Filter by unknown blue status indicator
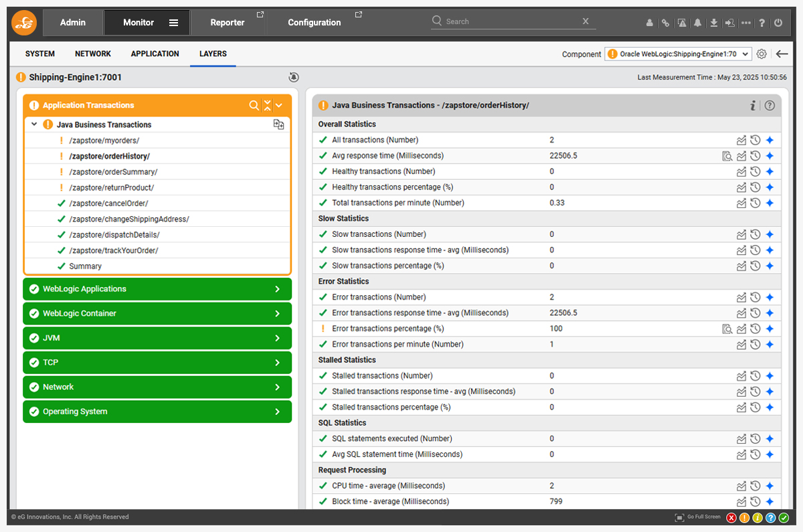 pyautogui.click(x=770, y=518)
